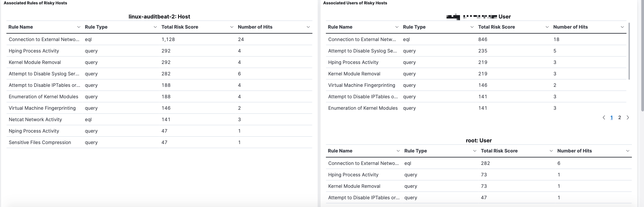Expand Total Risk Score options in host table
644x207 pixels.
click(x=232, y=27)
